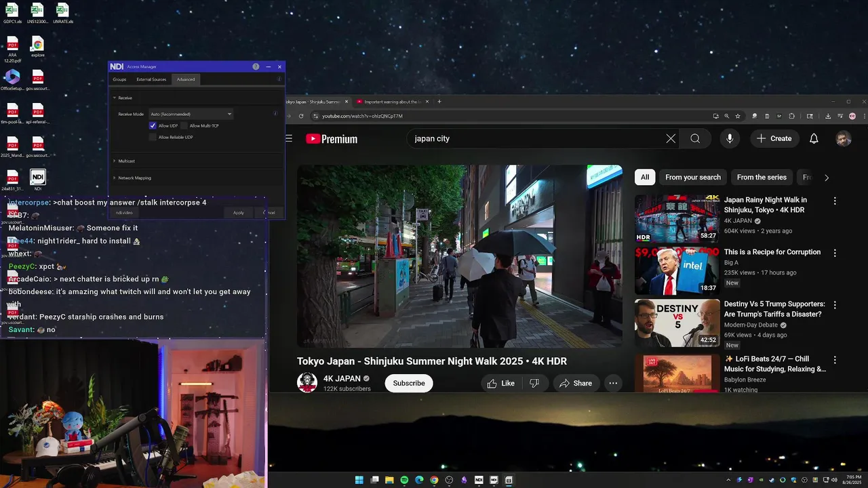This screenshot has height=488, width=868.
Task: Open the 4K JAPAN channel avatar
Action: pyautogui.click(x=307, y=382)
